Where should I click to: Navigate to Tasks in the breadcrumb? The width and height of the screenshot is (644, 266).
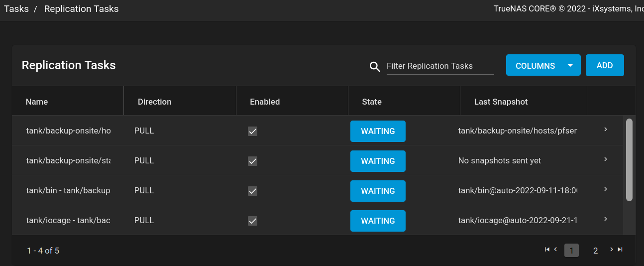click(16, 9)
